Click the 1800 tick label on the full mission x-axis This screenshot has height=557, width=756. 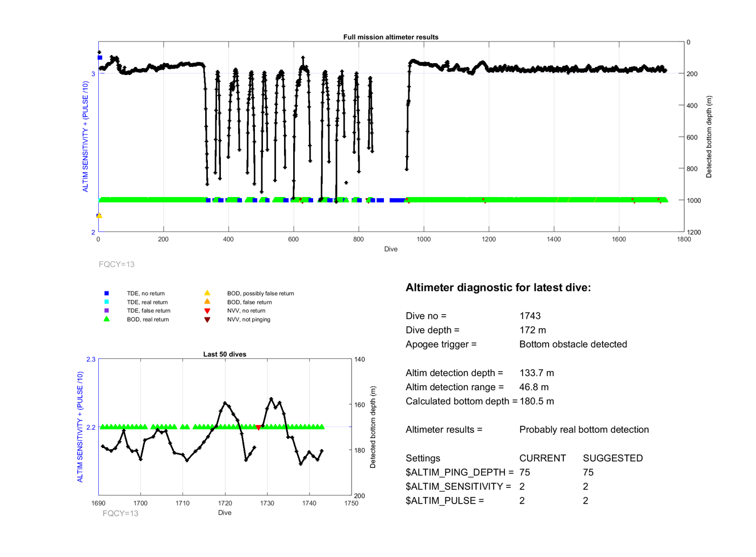tap(684, 239)
